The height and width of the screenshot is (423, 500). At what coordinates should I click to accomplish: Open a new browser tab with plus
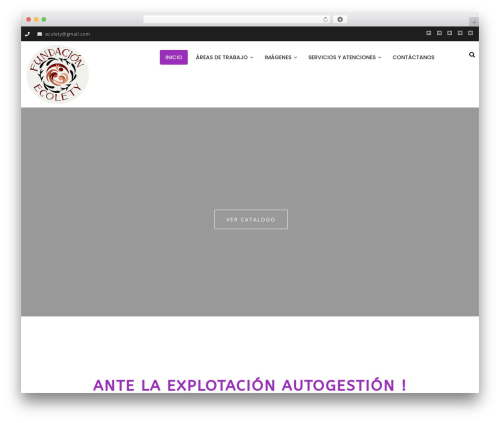tap(474, 22)
